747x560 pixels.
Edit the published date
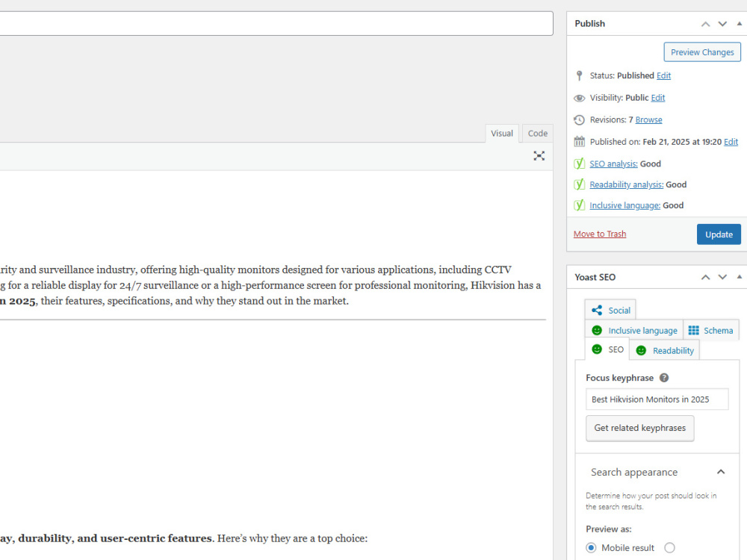[x=731, y=141]
